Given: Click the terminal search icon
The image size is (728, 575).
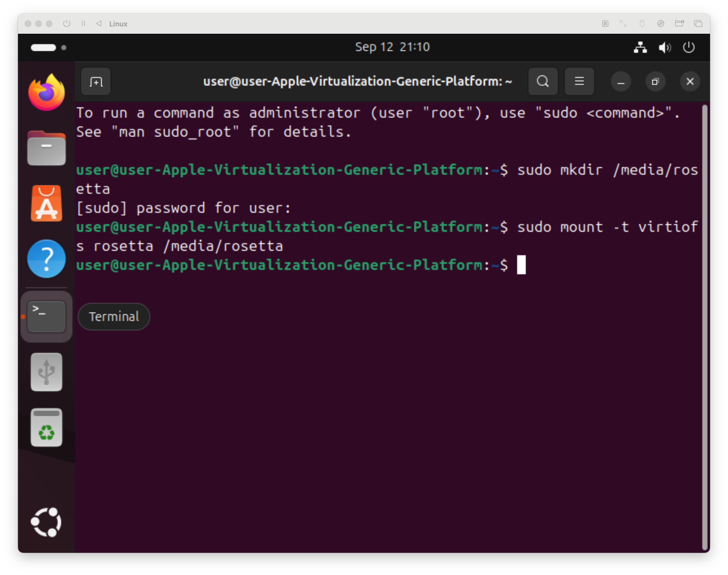Looking at the screenshot, I should (x=543, y=82).
